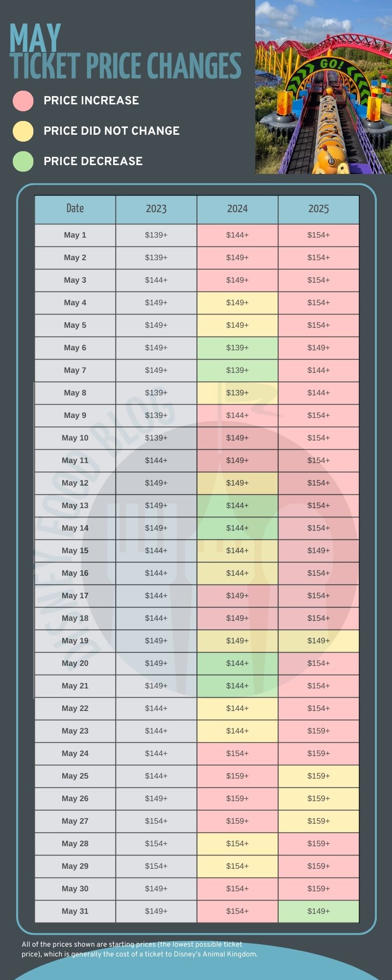Click the May 23 2025 price cell
Image resolution: width=392 pixels, height=980 pixels.
pos(318,731)
